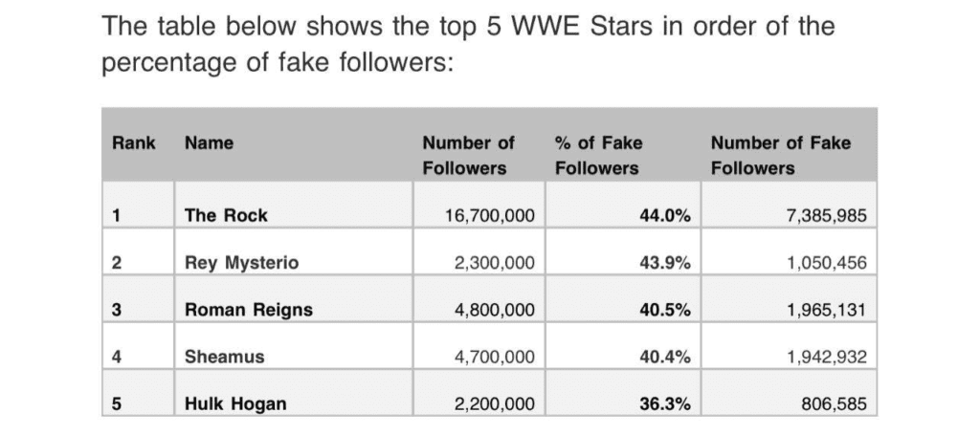This screenshot has height=435, width=980.
Task: Select the 40.4% percentage cell
Action: [664, 357]
